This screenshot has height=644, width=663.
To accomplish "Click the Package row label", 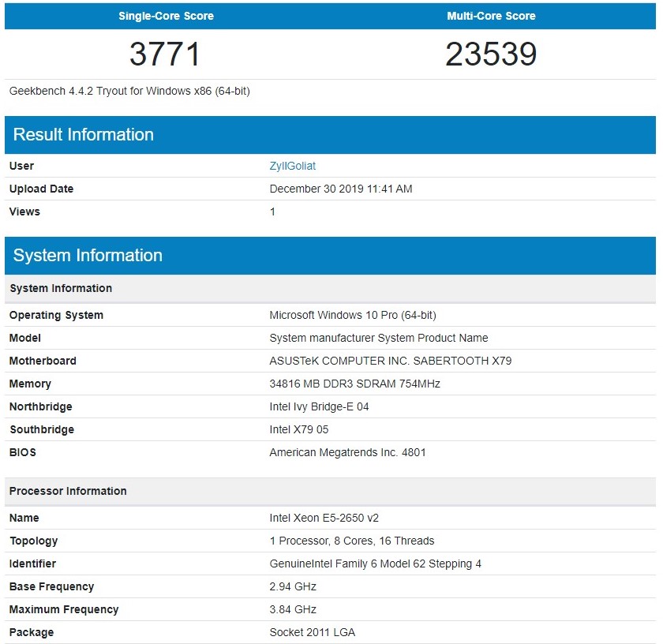I will coord(32,632).
